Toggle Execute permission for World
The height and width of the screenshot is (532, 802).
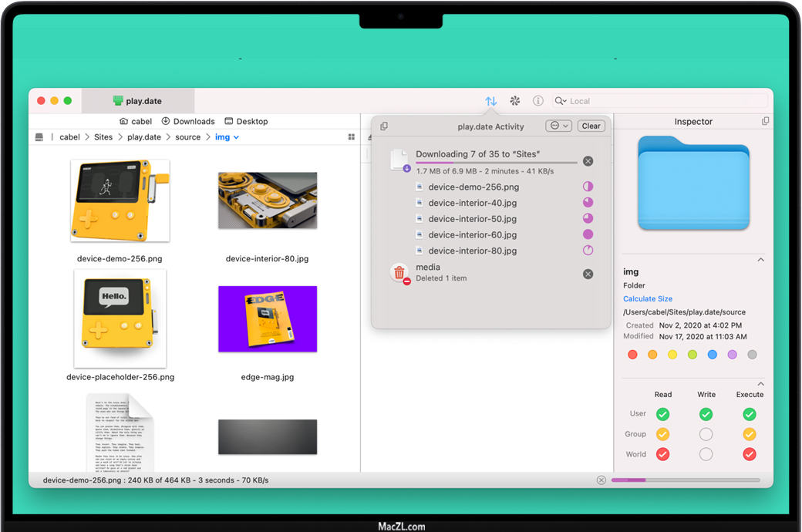(x=749, y=455)
